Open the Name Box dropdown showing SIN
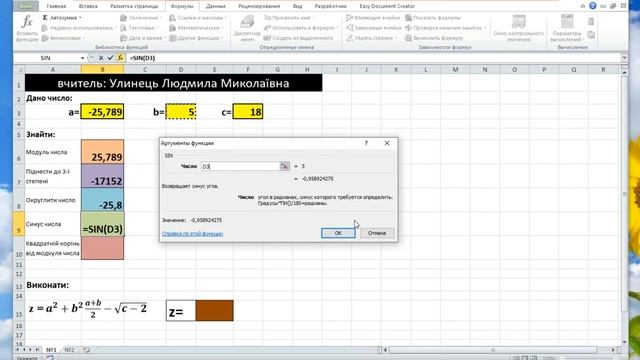 82,58
